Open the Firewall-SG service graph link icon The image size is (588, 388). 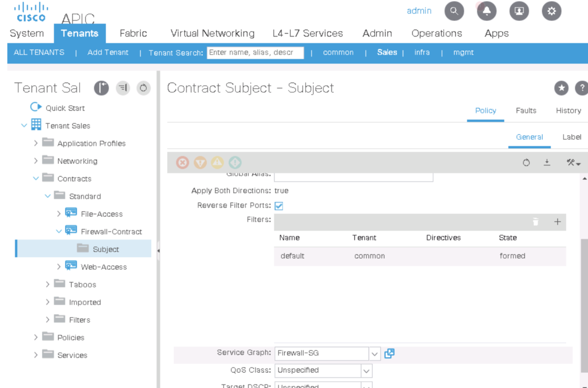point(389,353)
